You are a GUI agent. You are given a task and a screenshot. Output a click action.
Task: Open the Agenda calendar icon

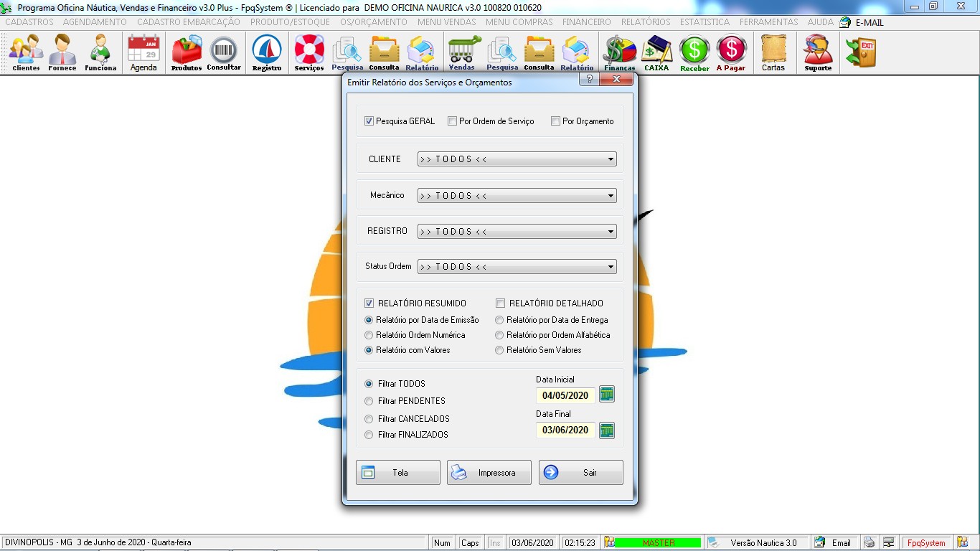coord(143,53)
